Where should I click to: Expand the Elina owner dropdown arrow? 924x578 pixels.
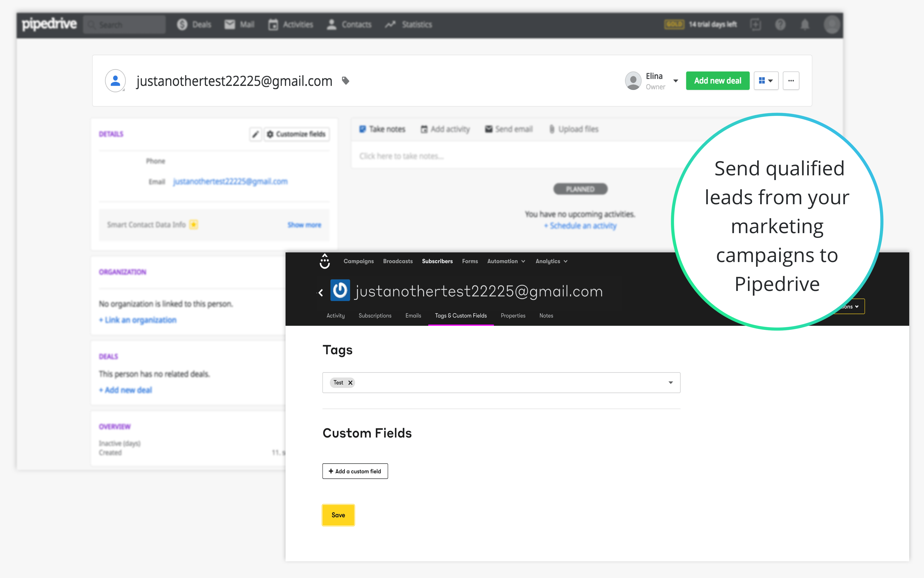click(x=676, y=81)
